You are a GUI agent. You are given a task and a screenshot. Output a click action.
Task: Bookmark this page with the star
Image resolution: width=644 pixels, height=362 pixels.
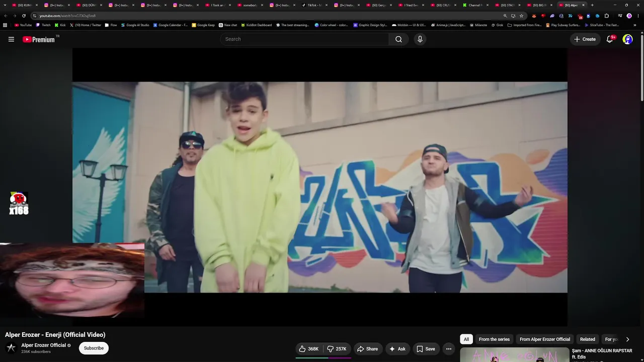pos(521,16)
